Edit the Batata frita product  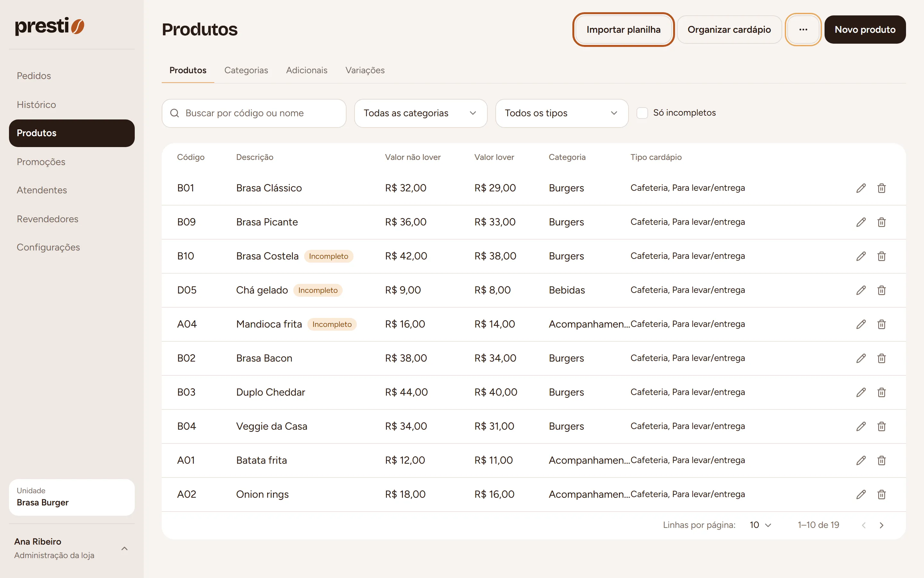860,460
